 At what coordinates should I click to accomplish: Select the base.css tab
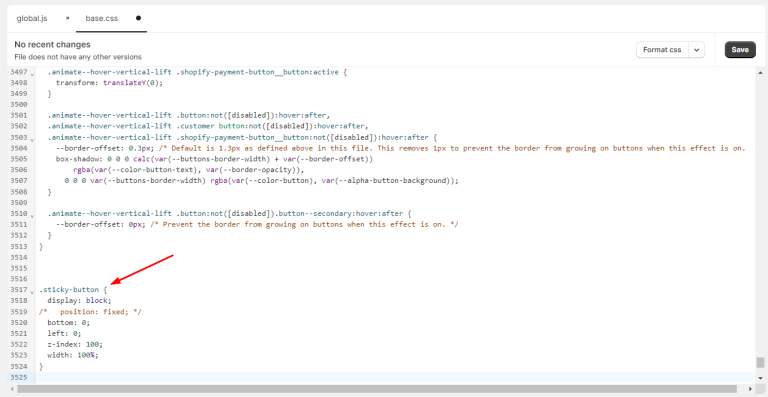pos(102,19)
